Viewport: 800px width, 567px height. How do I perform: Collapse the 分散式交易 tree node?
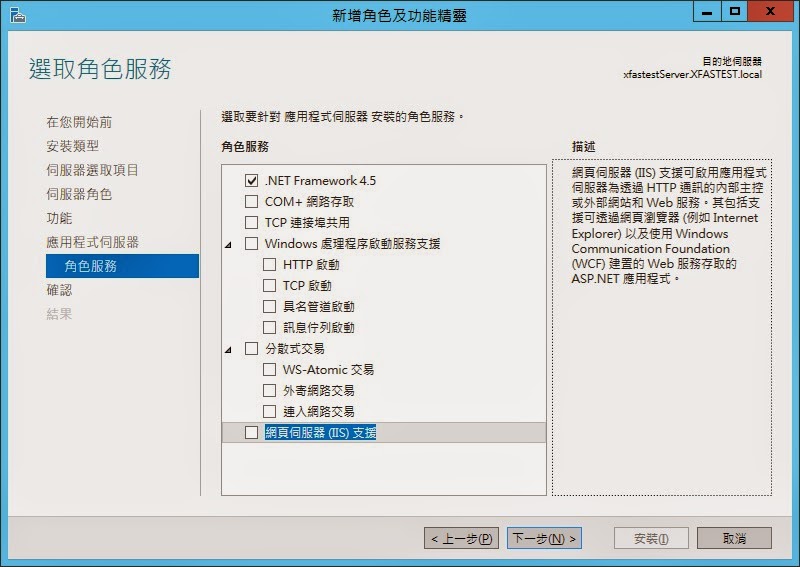[229, 350]
